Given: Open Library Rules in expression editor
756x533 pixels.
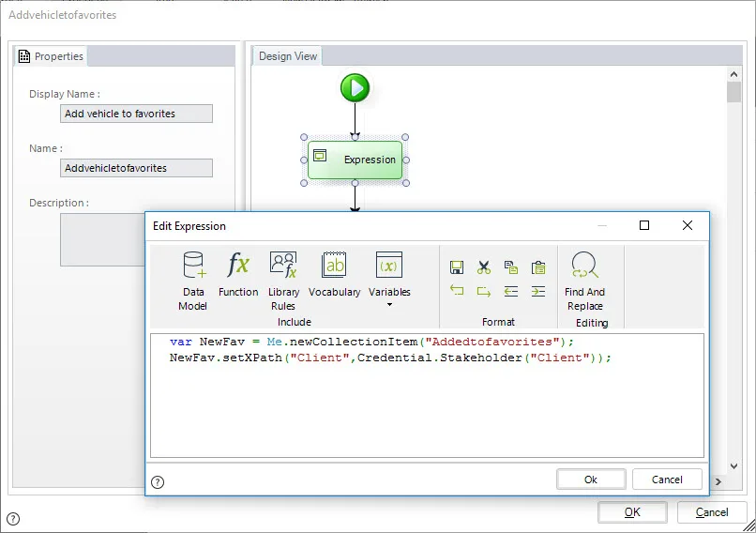Looking at the screenshot, I should tap(283, 282).
